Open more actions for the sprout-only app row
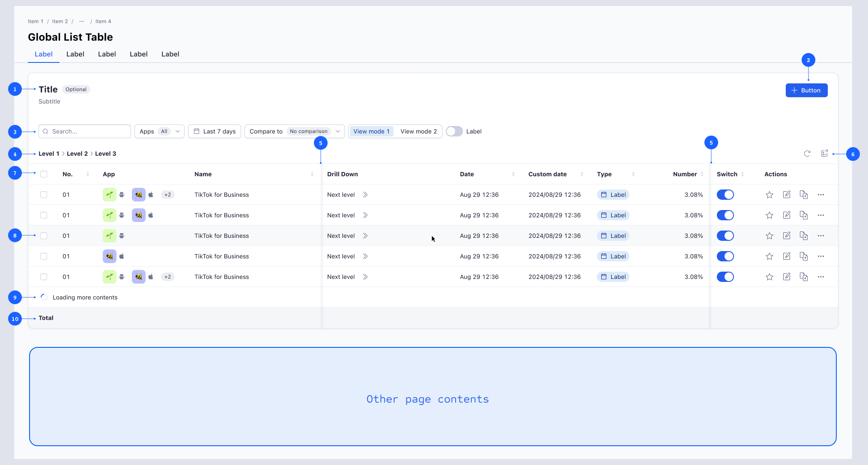 tap(821, 236)
